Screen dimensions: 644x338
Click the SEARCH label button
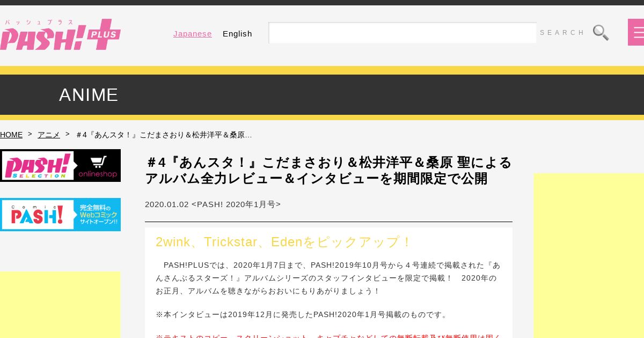point(562,33)
